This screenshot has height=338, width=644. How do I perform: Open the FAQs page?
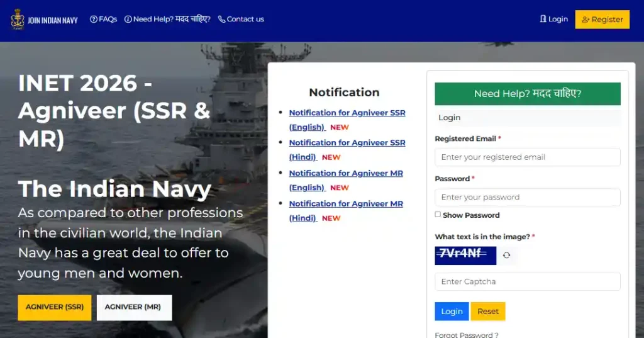pos(104,20)
